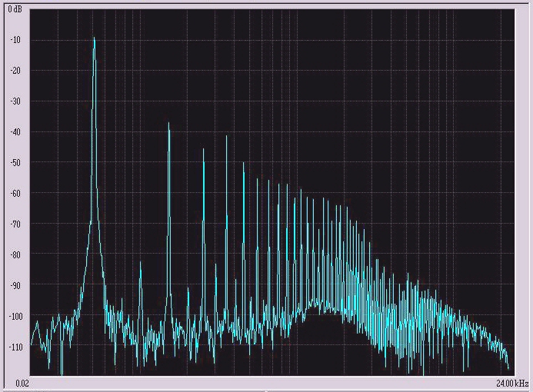Click the -70 axis label
533x392 pixels.
pyautogui.click(x=15, y=224)
